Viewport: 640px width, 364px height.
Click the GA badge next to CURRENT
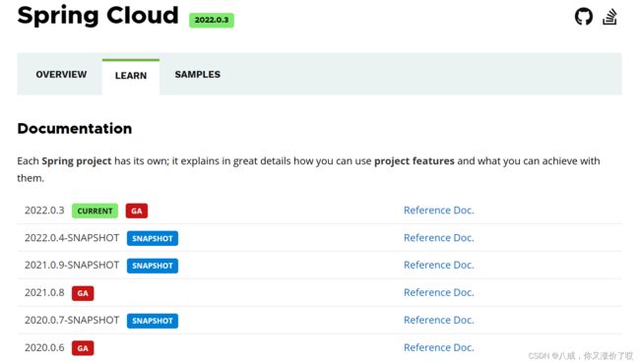(137, 211)
